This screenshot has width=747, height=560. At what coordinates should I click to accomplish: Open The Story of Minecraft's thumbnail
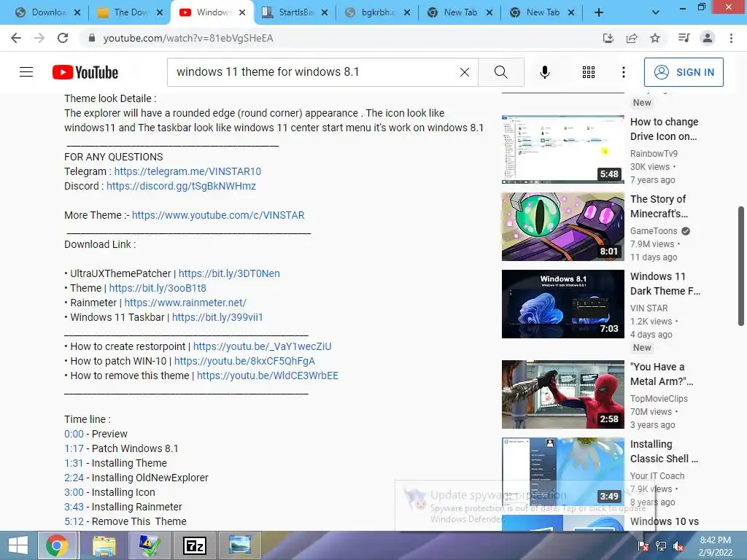[562, 227]
